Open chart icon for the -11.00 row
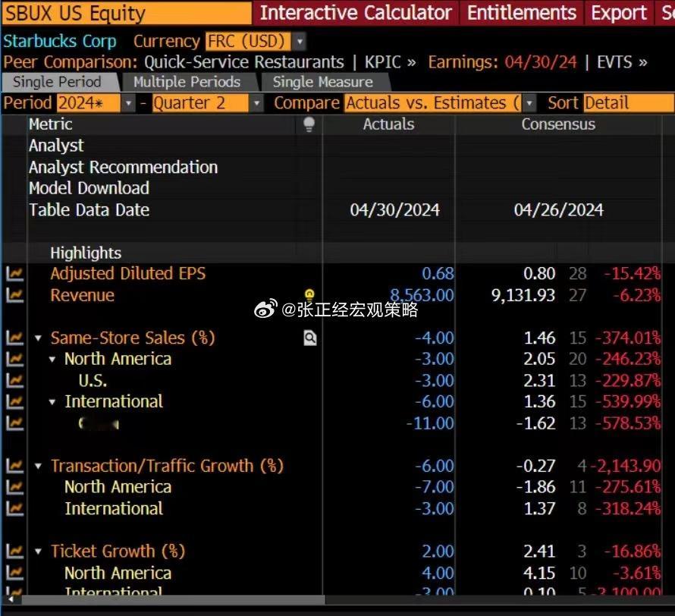This screenshot has height=616, width=675. click(14, 423)
